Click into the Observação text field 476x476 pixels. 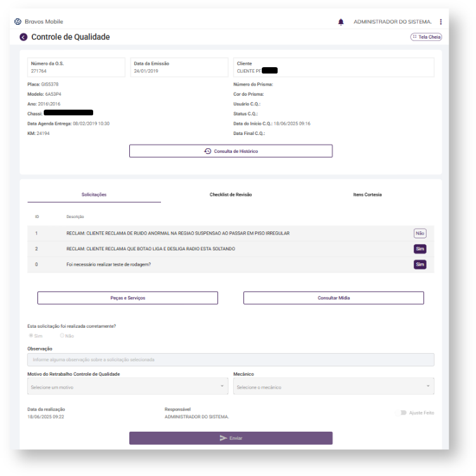(231, 359)
